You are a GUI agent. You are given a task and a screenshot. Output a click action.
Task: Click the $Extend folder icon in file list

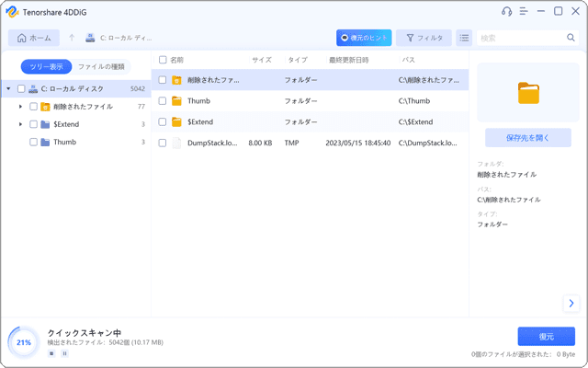pyautogui.click(x=176, y=121)
